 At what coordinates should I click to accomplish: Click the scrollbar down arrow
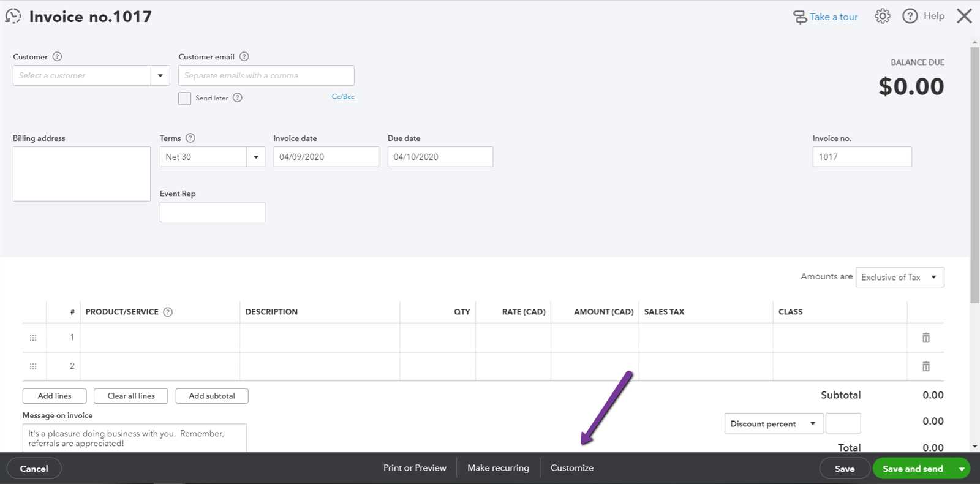click(x=974, y=447)
